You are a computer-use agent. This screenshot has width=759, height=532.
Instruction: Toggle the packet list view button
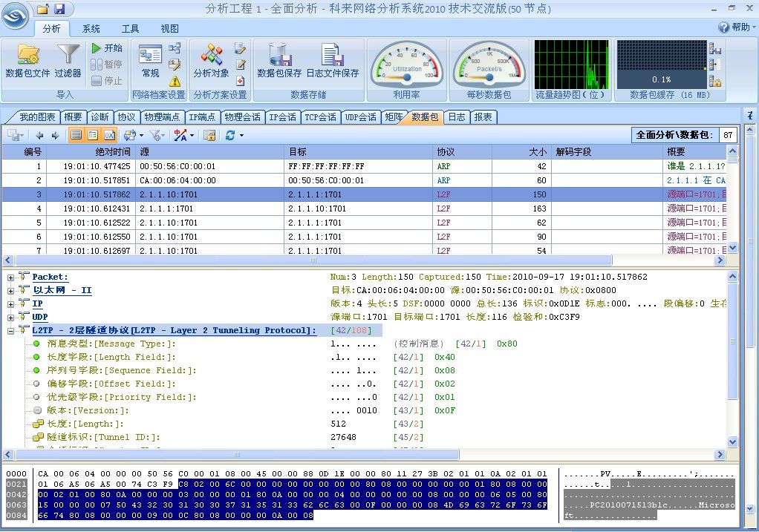[76, 135]
